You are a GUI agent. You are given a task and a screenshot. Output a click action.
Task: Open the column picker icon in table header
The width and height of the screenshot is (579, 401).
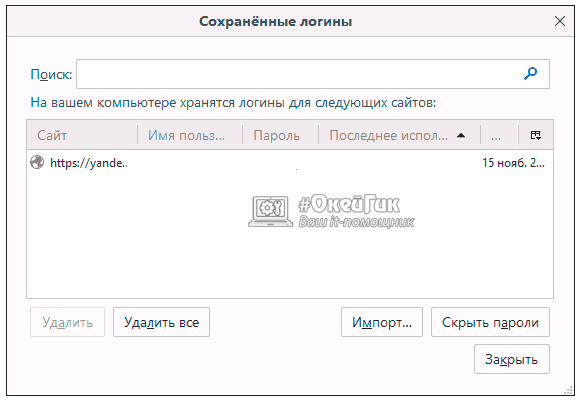click(535, 135)
